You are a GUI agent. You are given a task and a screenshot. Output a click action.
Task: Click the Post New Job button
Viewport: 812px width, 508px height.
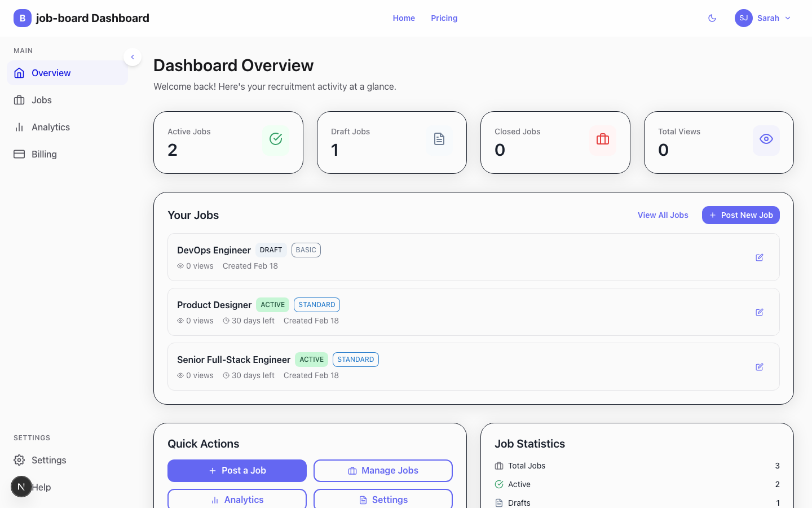(740, 215)
